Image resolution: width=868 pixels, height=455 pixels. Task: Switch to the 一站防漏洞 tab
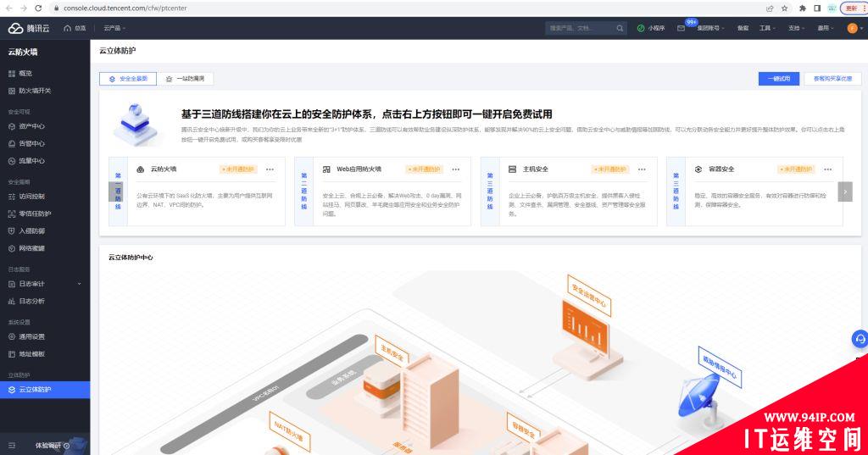coord(186,79)
